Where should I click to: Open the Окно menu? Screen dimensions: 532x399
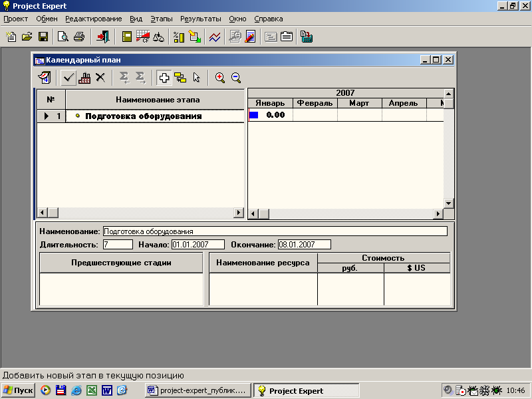point(237,19)
